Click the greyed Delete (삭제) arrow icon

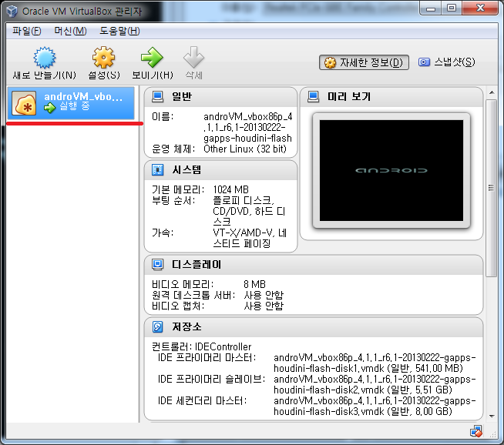coord(193,58)
